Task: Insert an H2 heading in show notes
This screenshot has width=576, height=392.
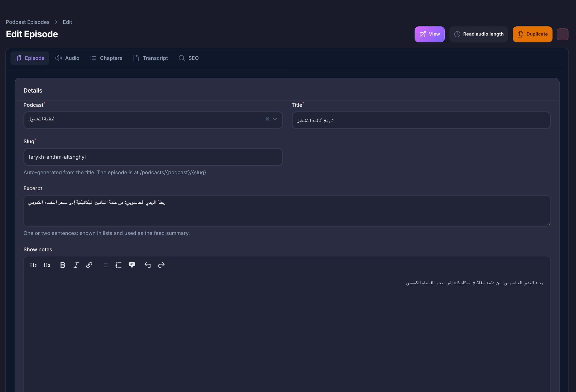Action: 33,265
